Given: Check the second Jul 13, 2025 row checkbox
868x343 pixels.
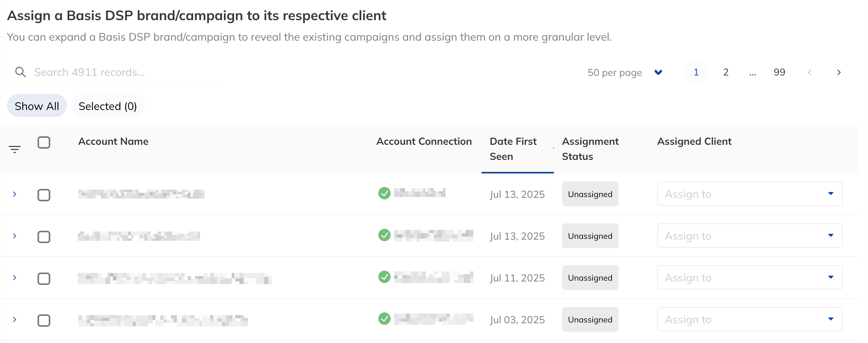Looking at the screenshot, I should (44, 237).
